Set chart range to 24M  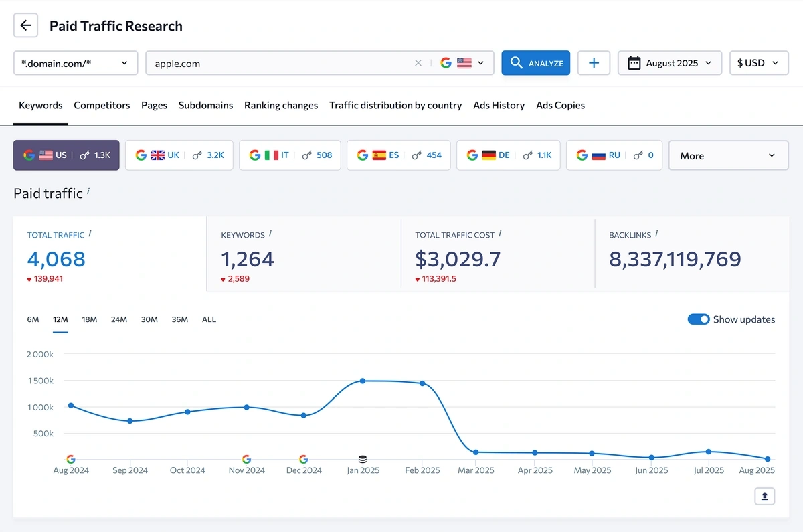tap(119, 319)
